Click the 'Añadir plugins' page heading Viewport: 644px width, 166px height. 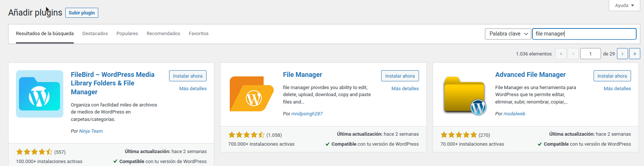pyautogui.click(x=35, y=13)
